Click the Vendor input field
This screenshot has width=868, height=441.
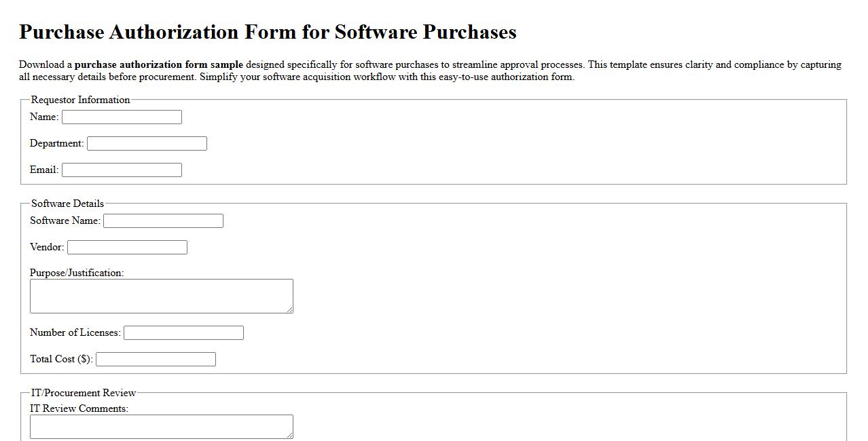126,247
